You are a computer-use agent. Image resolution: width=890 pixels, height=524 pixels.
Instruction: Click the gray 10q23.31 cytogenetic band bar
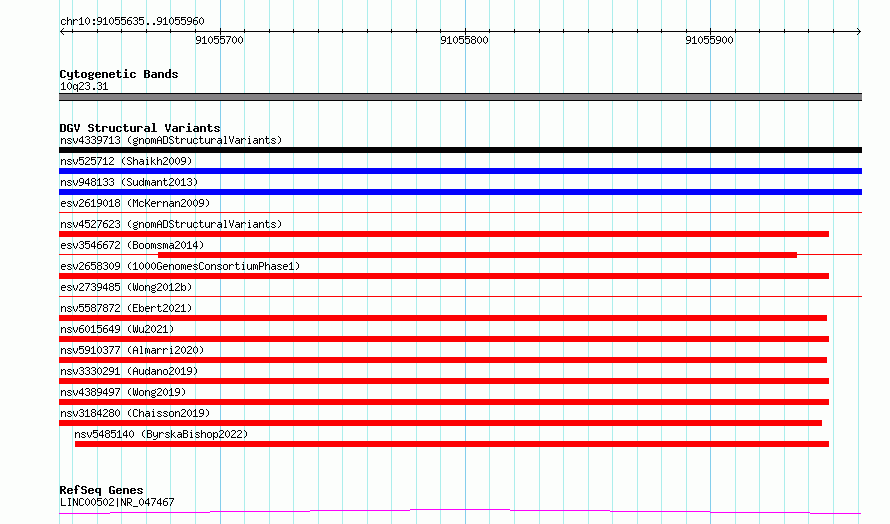(460, 97)
